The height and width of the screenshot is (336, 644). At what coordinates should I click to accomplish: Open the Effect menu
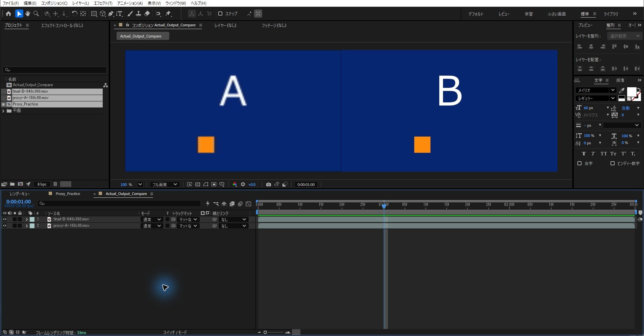103,3
